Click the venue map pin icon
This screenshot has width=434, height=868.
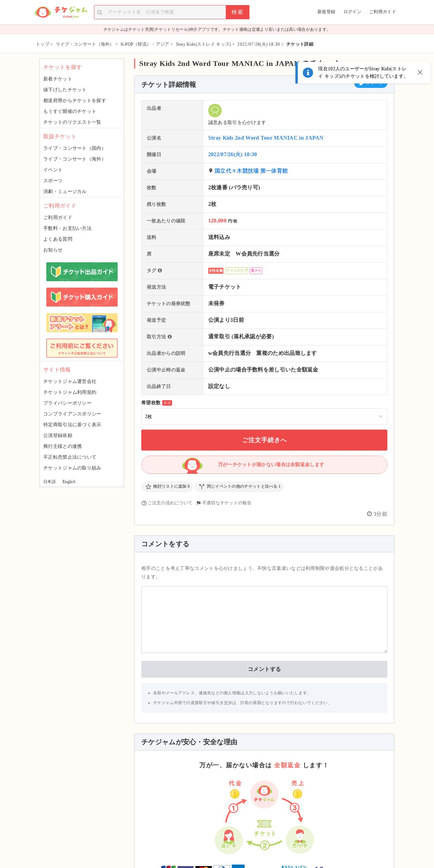pos(211,171)
